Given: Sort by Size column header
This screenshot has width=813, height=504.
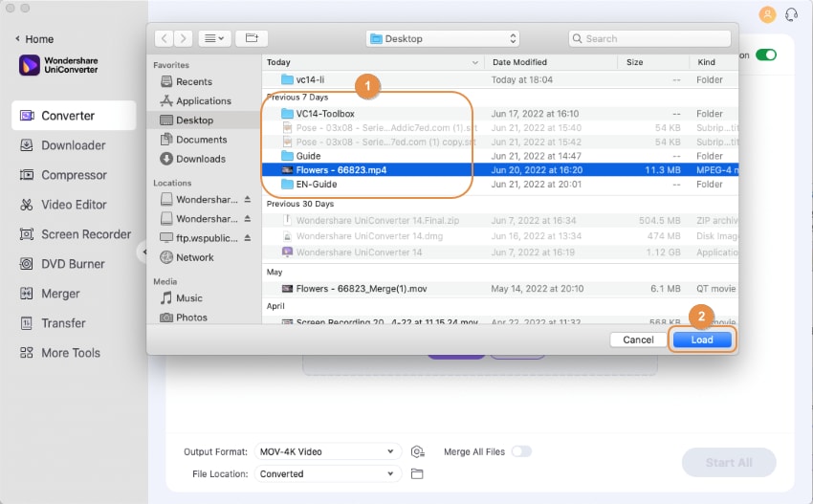Looking at the screenshot, I should tap(653, 62).
